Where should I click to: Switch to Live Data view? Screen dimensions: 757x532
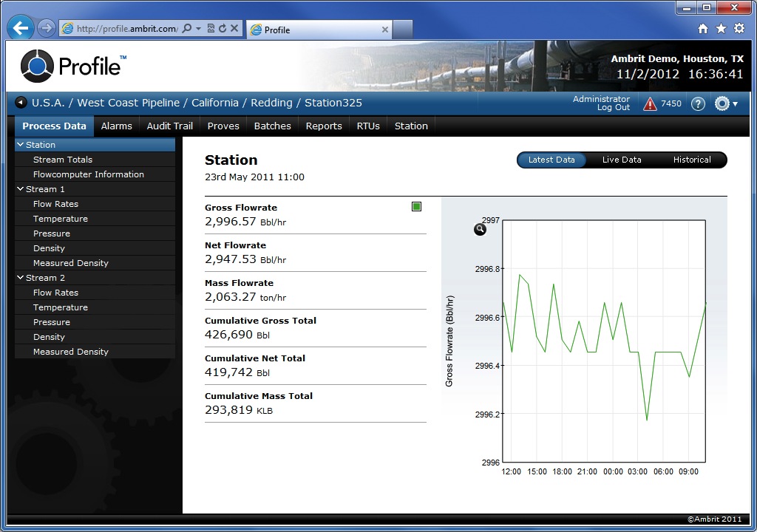(621, 160)
